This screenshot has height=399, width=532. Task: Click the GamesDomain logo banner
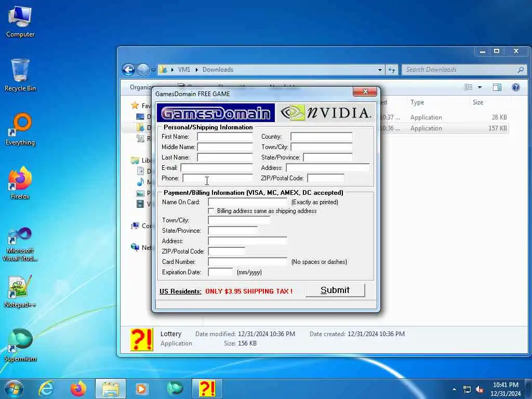pos(216,113)
